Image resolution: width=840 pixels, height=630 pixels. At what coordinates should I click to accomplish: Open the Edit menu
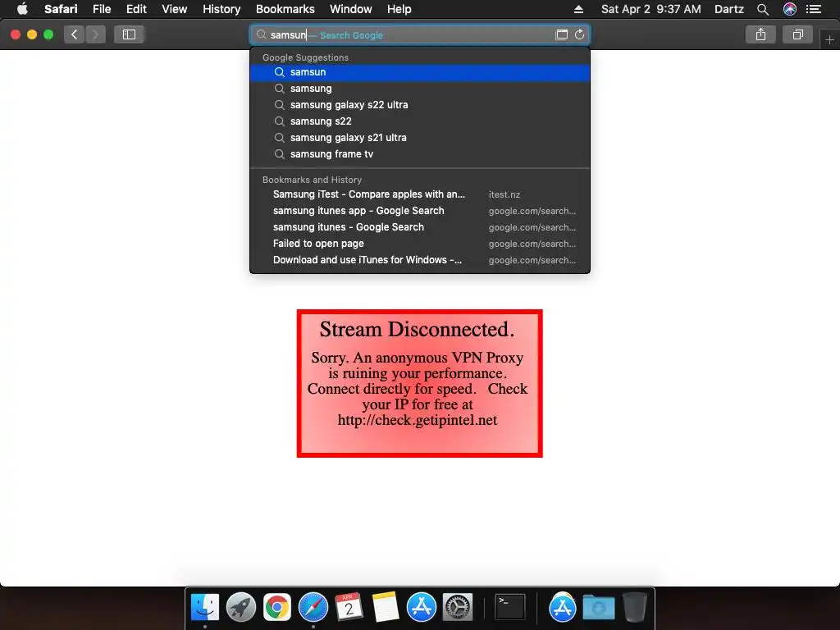coord(136,9)
